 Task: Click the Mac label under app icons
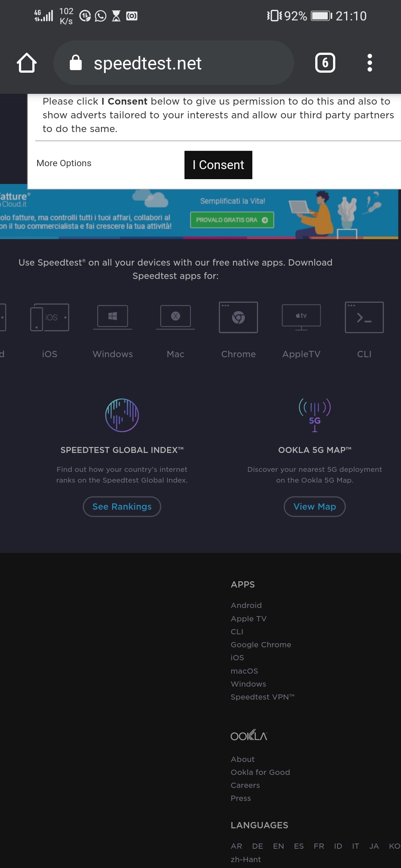[x=176, y=354]
